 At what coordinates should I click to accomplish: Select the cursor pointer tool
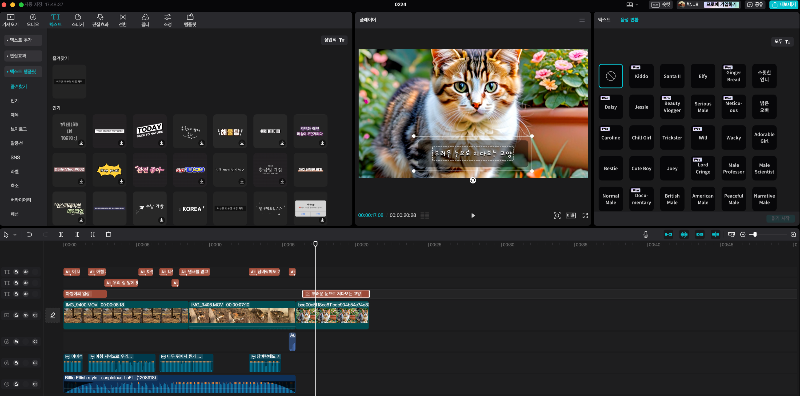(x=6, y=235)
